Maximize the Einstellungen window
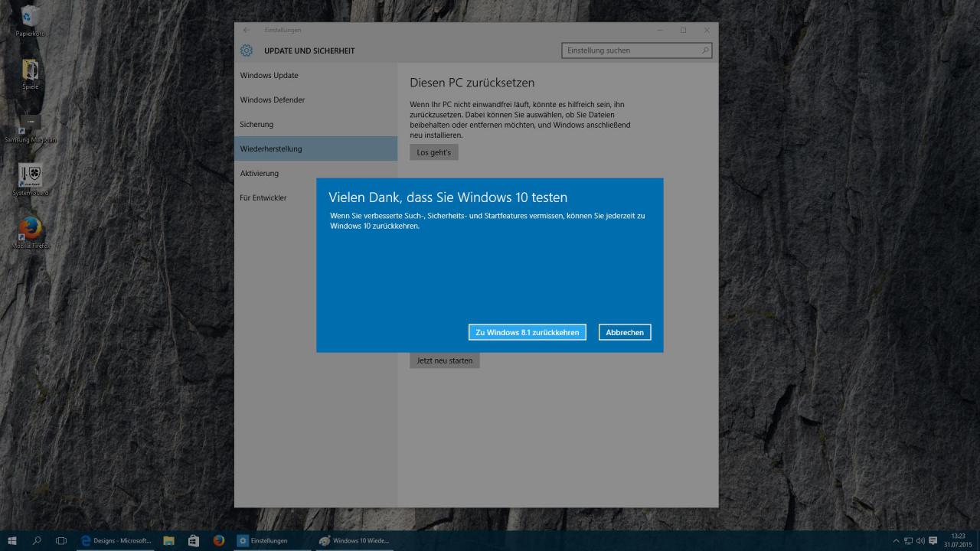 coord(683,30)
